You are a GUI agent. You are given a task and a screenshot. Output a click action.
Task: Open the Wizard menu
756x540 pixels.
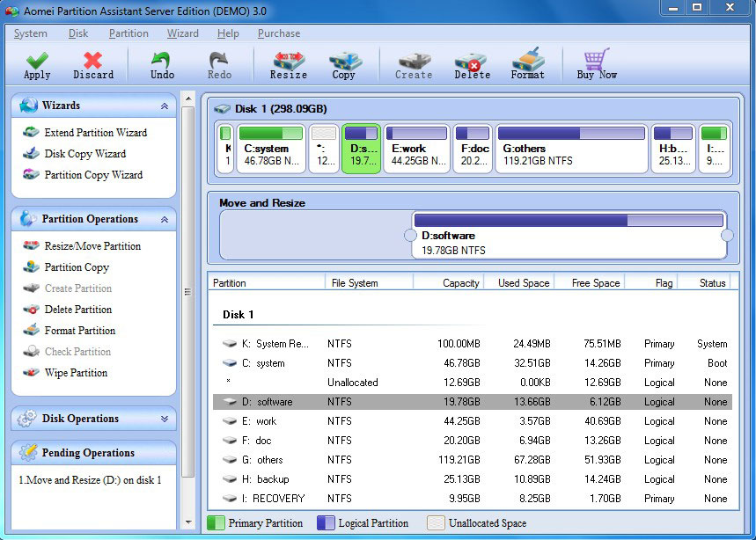tap(182, 33)
